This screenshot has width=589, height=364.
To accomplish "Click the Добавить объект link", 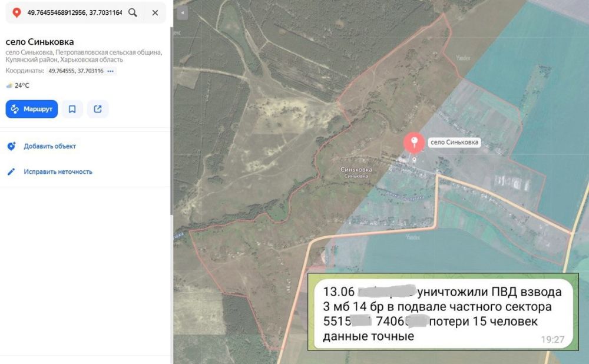I will 49,147.
